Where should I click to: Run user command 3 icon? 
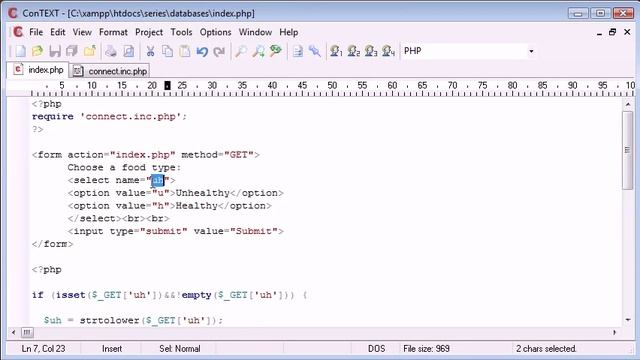pyautogui.click(x=371, y=51)
